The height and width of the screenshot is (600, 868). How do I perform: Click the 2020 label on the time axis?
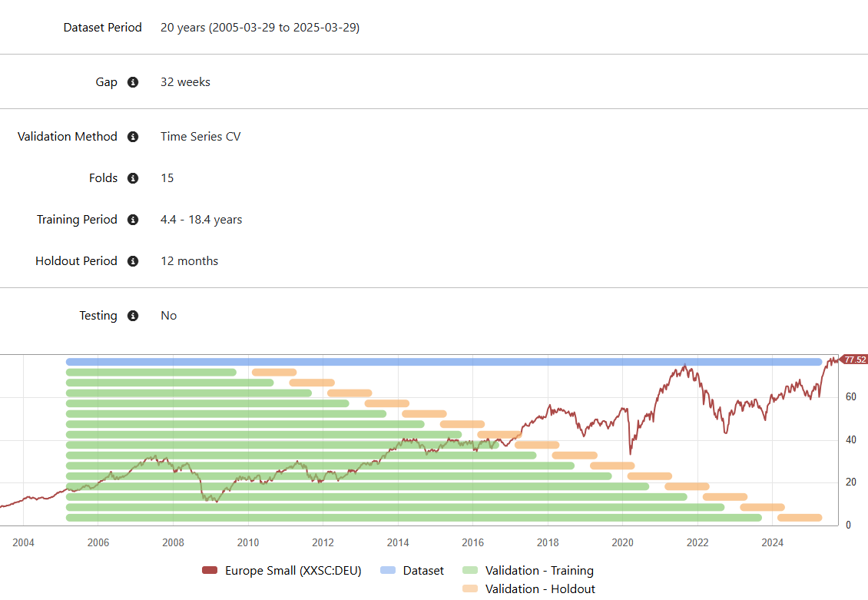pos(622,543)
